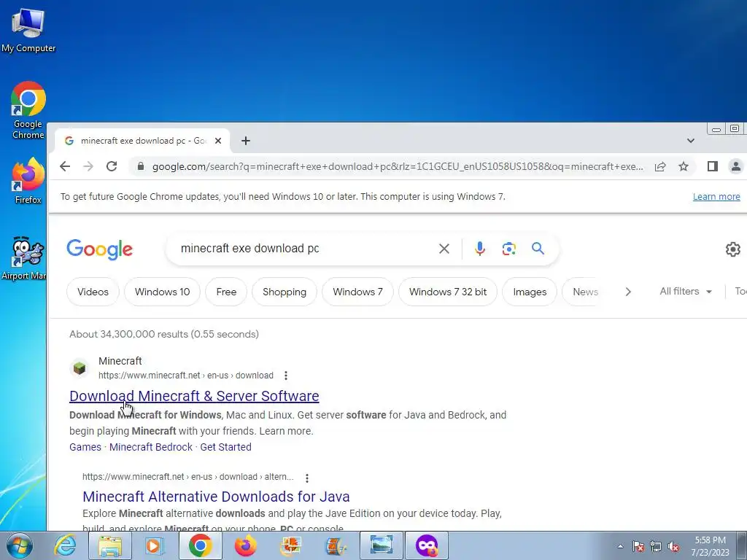This screenshot has width=747, height=560.
Task: Open the Get Started sitelink
Action: click(x=226, y=447)
